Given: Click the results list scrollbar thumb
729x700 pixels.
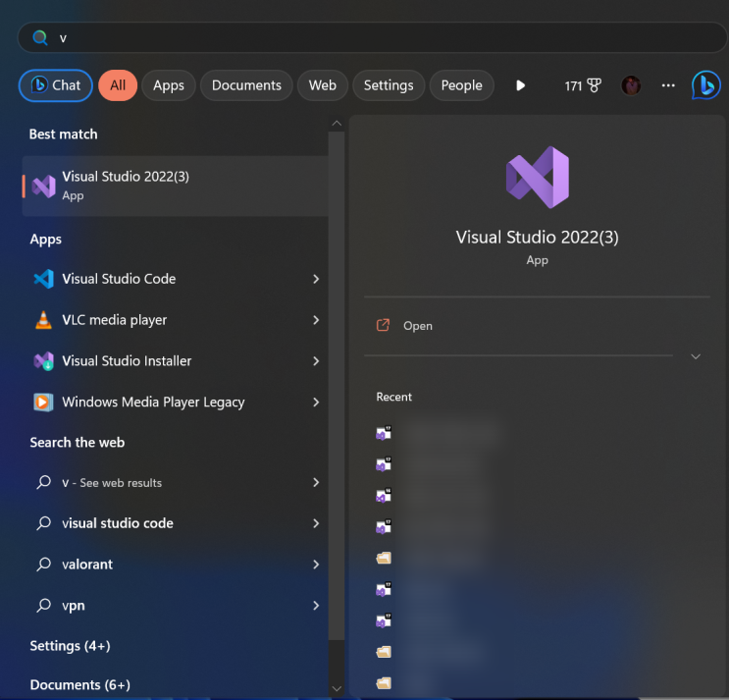Looking at the screenshot, I should point(337,386).
